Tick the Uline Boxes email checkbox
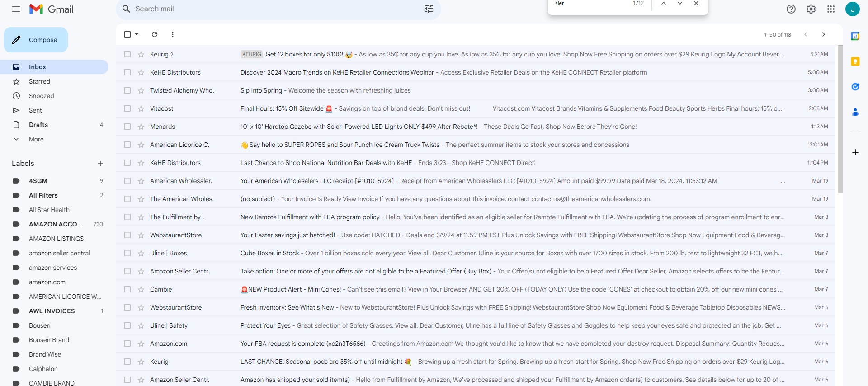The image size is (868, 386). [x=127, y=253]
